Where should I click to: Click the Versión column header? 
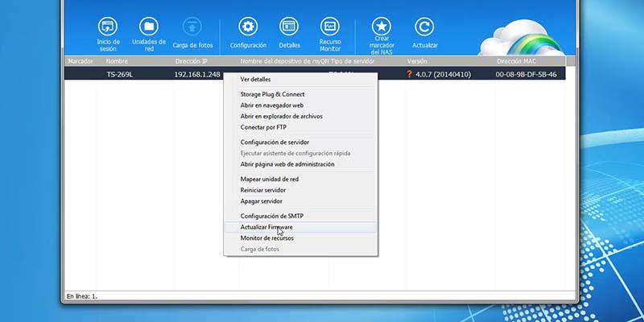coord(417,61)
